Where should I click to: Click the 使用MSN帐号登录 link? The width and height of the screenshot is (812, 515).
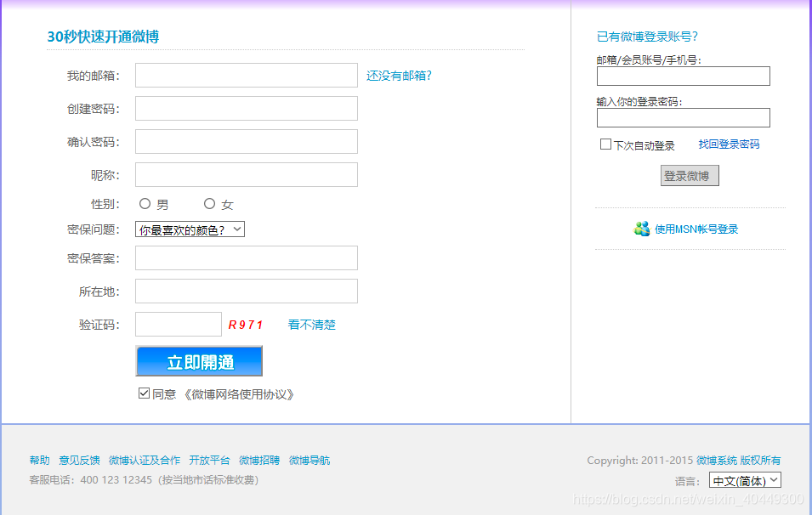[696, 229]
